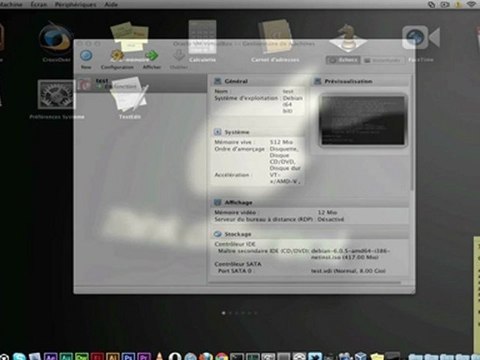Switch to the Détails view button
The image size is (480, 360).
pos(343,60)
